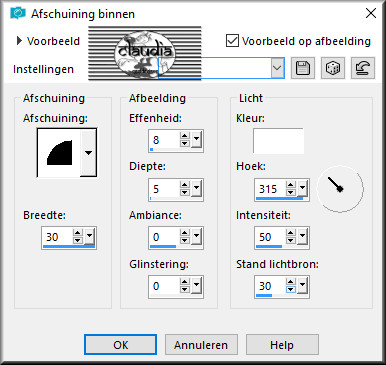Increase Breedte with the up spinner
This screenshot has height=365, width=386.
[x=78, y=233]
